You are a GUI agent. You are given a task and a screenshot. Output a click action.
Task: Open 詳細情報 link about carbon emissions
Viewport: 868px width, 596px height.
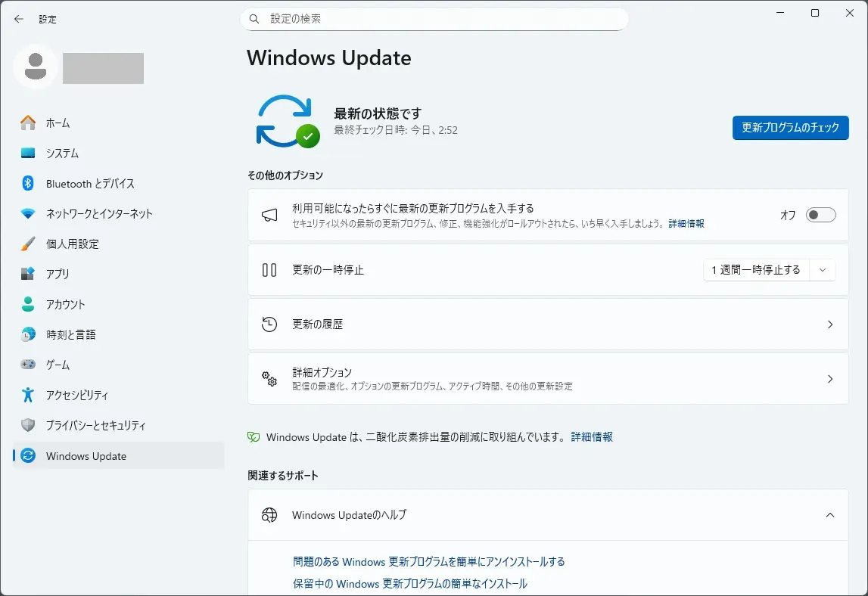click(592, 436)
